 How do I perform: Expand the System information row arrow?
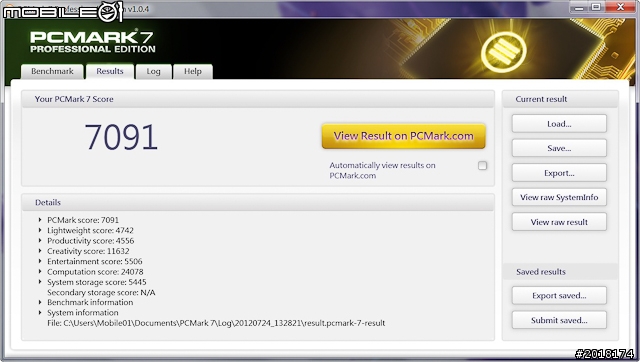point(40,313)
